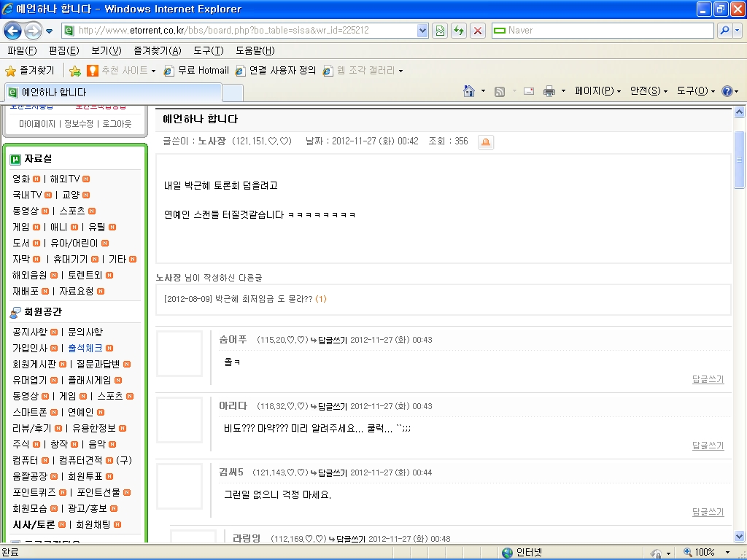
Task: Click the green 자료실 section icon
Action: click(x=15, y=159)
